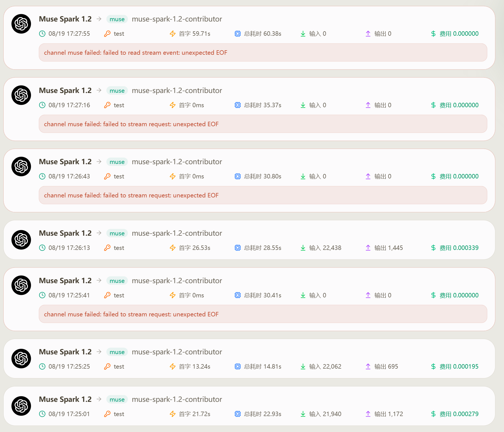Click the clock icon beside 08/19 17:27:16

[x=42, y=105]
